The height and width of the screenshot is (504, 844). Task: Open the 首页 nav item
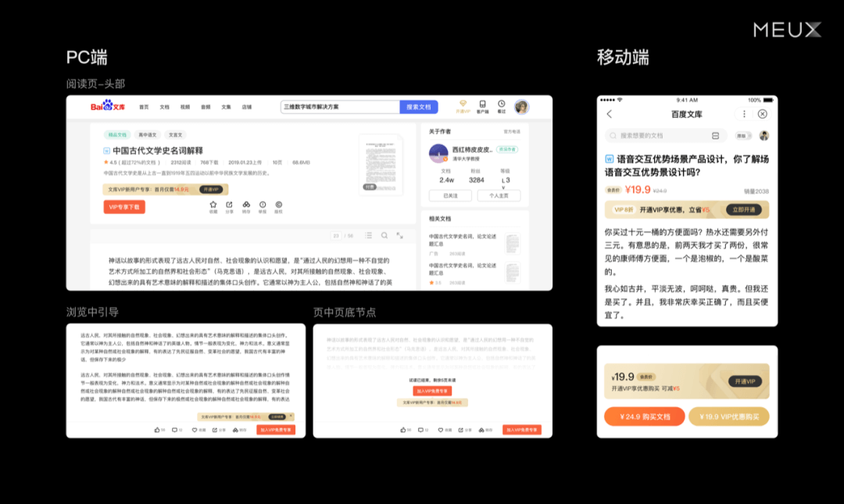(x=144, y=107)
